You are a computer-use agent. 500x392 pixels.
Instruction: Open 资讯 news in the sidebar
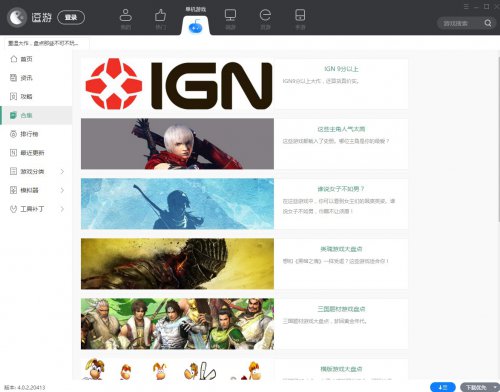pyautogui.click(x=36, y=78)
